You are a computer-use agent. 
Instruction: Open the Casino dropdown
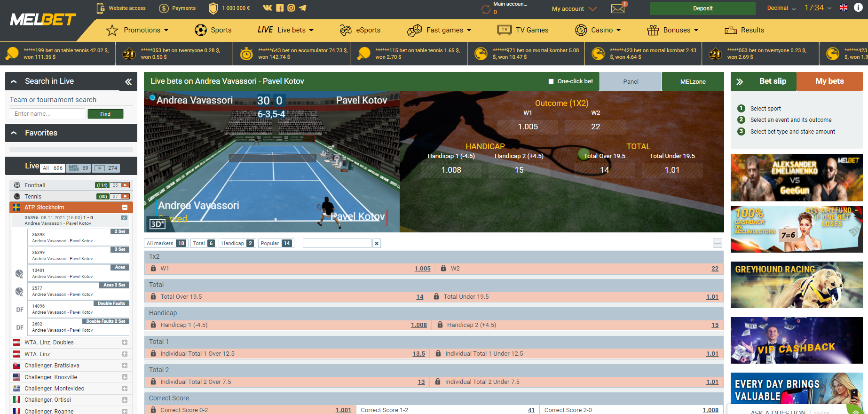(598, 30)
